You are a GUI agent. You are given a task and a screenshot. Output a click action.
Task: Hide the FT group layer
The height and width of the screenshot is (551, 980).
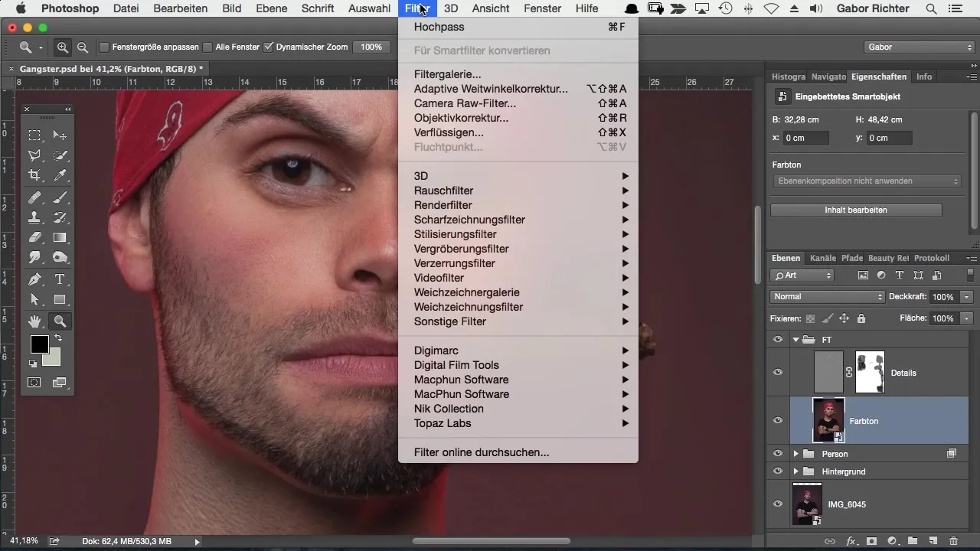778,340
